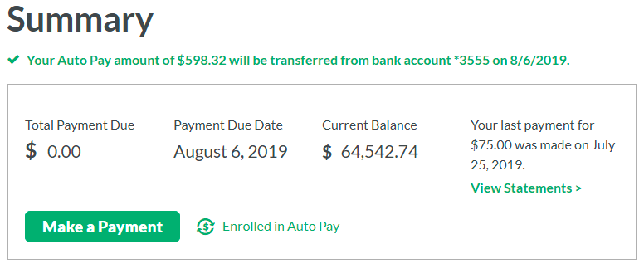Image resolution: width=644 pixels, height=264 pixels.
Task: Click the Summary heading
Action: [80, 20]
